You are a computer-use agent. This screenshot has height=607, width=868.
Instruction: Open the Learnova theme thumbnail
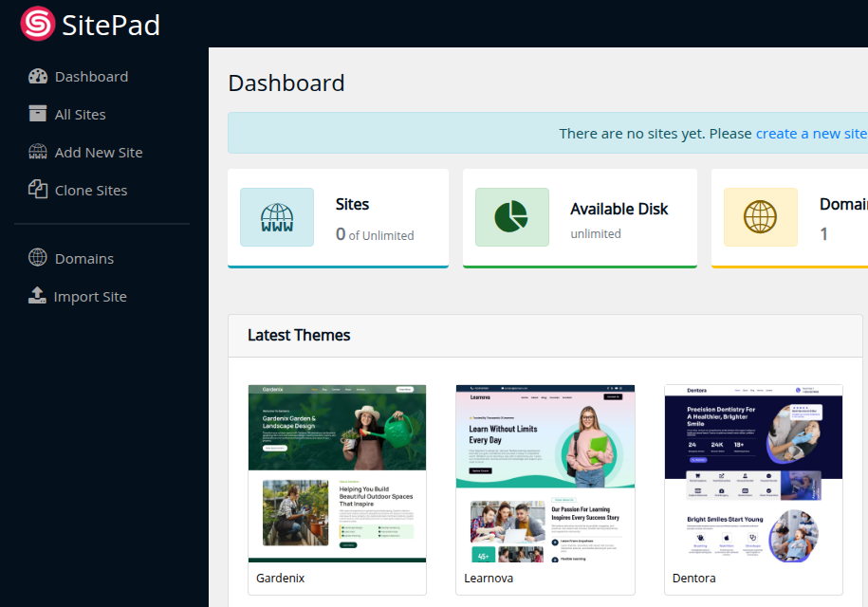[x=545, y=473]
